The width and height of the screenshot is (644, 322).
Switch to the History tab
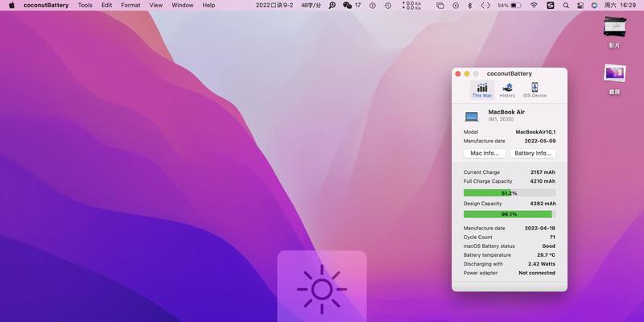coord(507,90)
